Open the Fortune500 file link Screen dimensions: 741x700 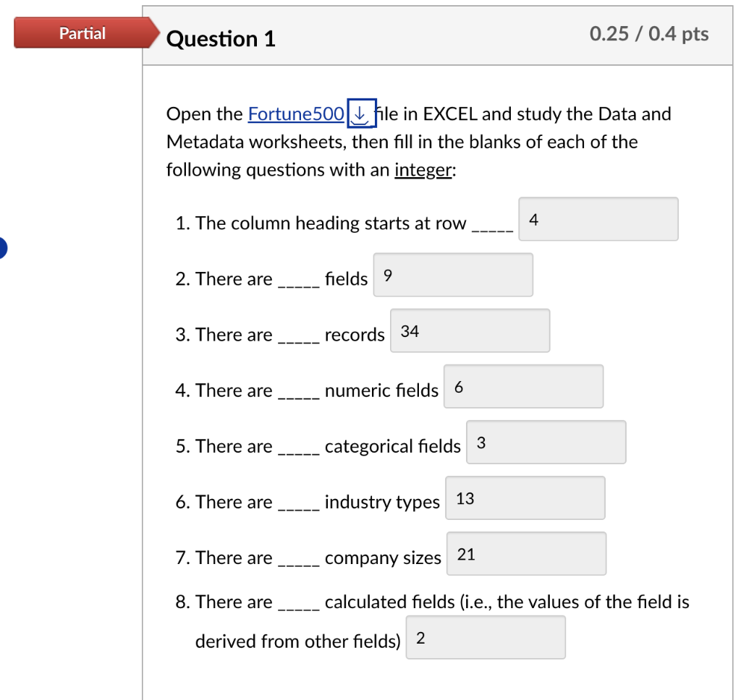(295, 114)
